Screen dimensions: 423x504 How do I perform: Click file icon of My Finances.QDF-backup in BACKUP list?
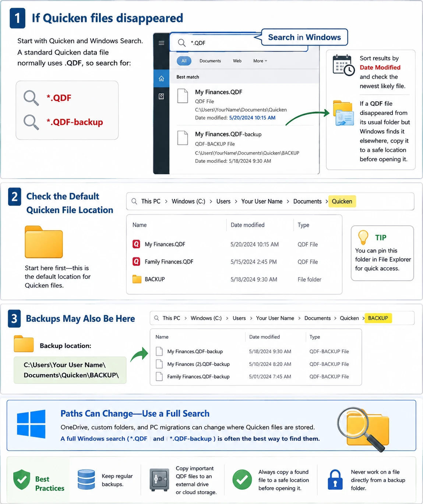pyautogui.click(x=159, y=351)
